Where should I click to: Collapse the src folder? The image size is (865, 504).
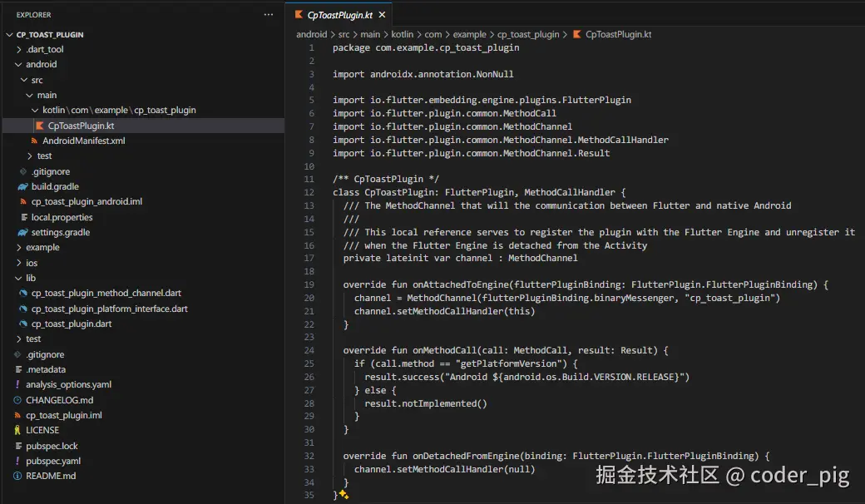(x=24, y=80)
